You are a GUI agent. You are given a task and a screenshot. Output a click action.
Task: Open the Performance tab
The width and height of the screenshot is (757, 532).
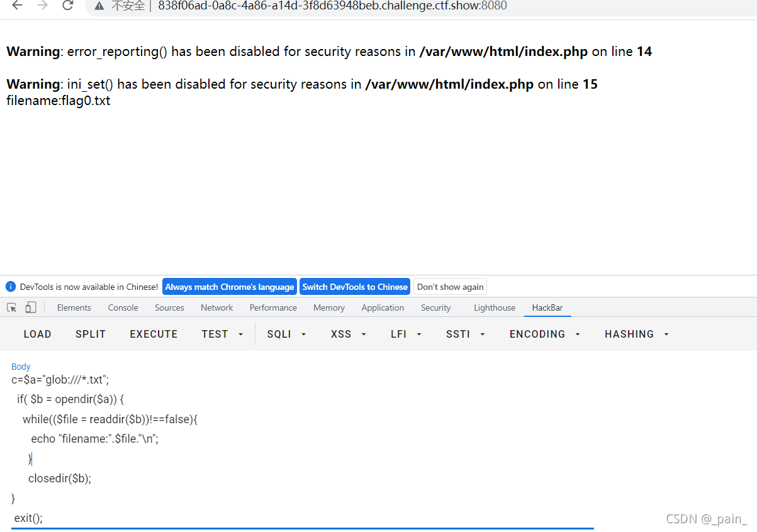(x=273, y=308)
